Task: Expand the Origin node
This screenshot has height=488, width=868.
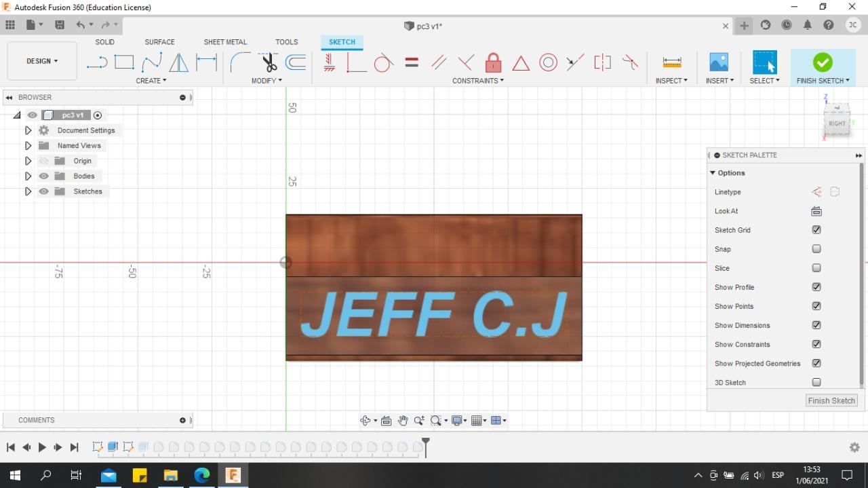Action: [28, 161]
